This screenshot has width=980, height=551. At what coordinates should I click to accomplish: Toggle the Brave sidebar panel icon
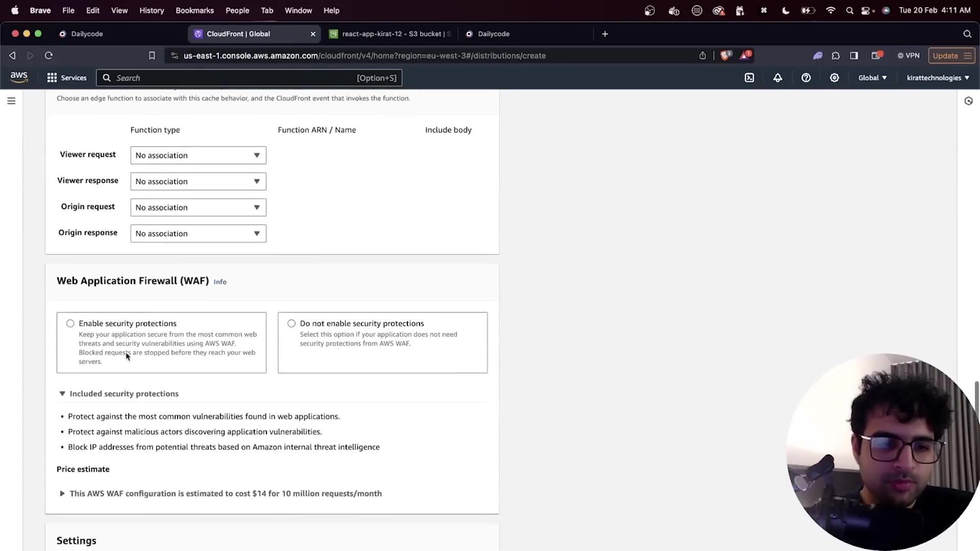(854, 56)
